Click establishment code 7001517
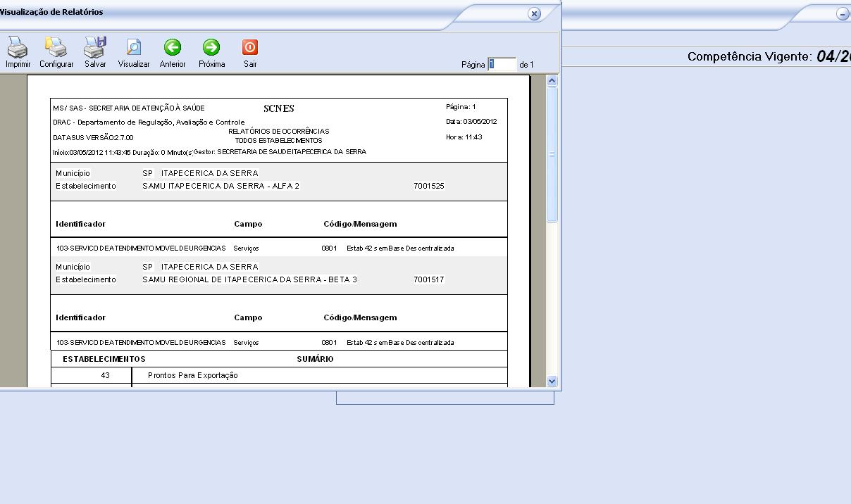Viewport: 851px width, 504px height. click(x=429, y=279)
